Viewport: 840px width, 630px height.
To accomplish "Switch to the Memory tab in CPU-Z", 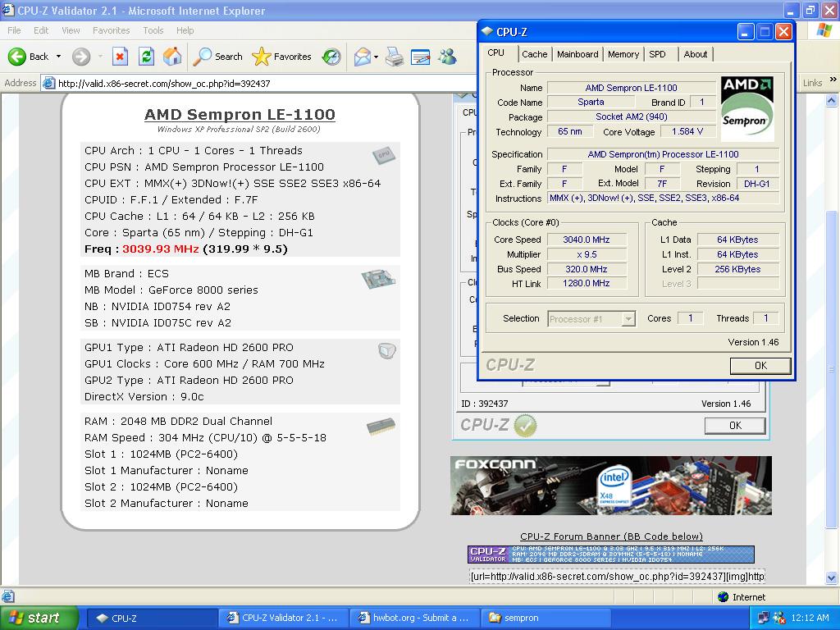I will (623, 54).
